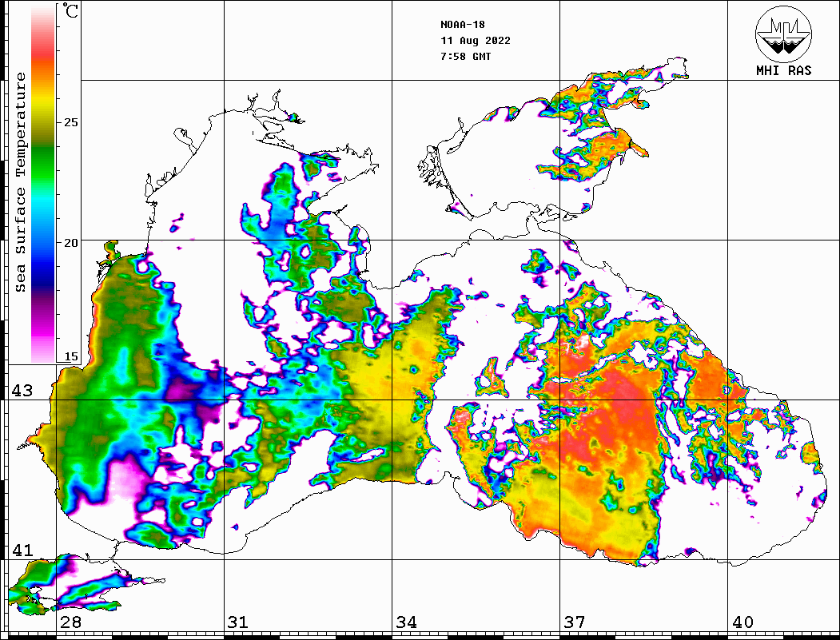The height and width of the screenshot is (640, 840).
Task: Click longitude label 34
Action: point(406,622)
